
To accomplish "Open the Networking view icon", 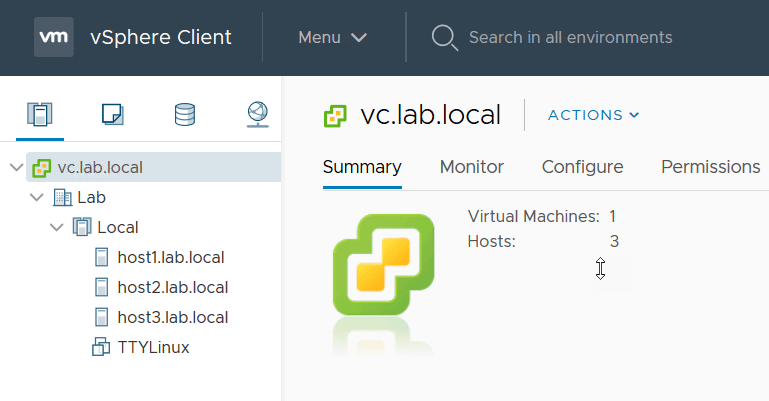I will (x=257, y=114).
